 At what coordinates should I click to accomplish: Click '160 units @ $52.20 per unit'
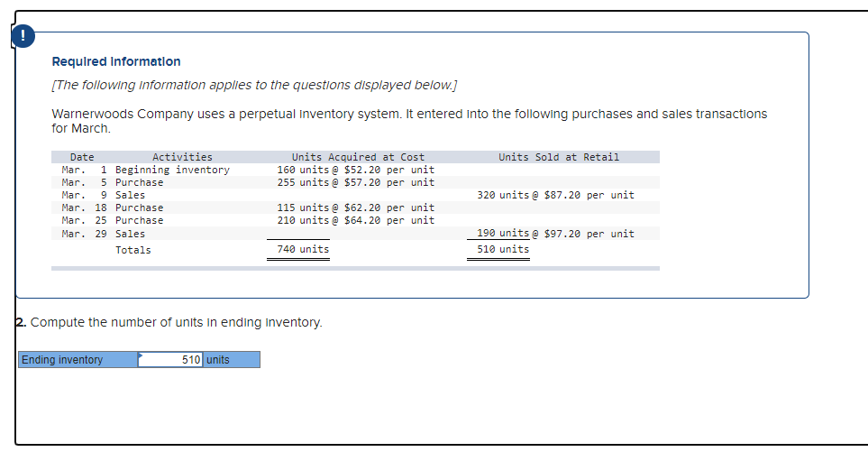356,170
